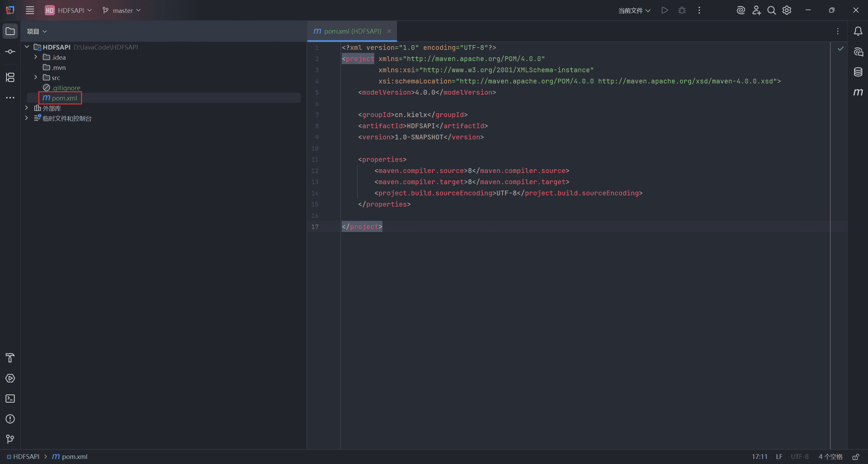
Task: Show notifications bell panel
Action: (858, 31)
